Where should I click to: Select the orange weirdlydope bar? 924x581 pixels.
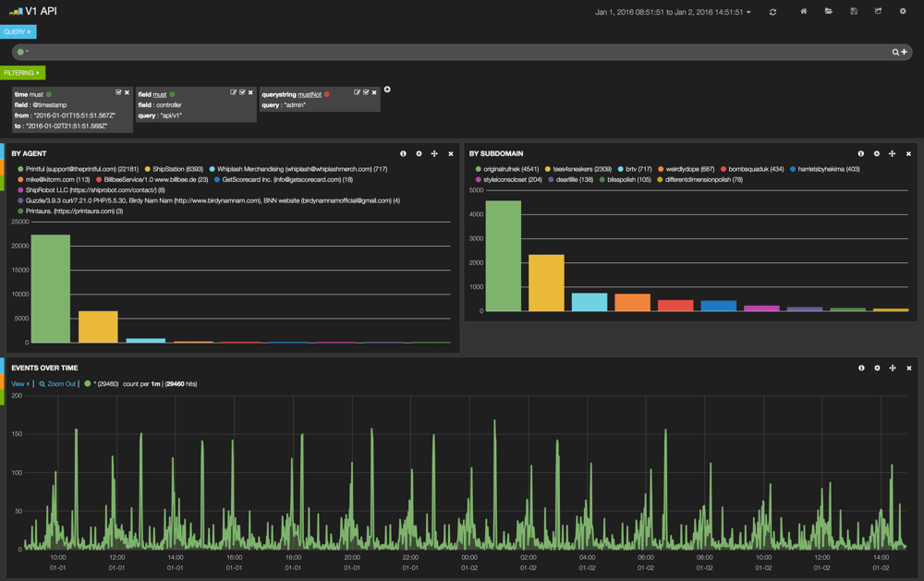coord(632,303)
